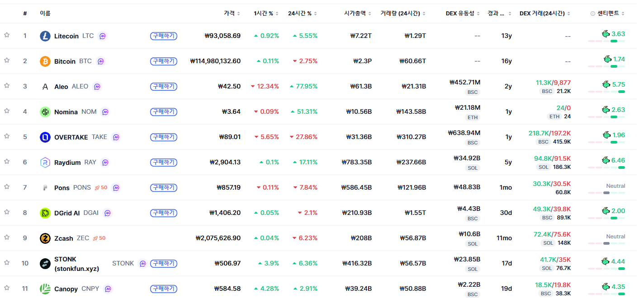Sort by 거래량 (24시간) column

coord(403,14)
